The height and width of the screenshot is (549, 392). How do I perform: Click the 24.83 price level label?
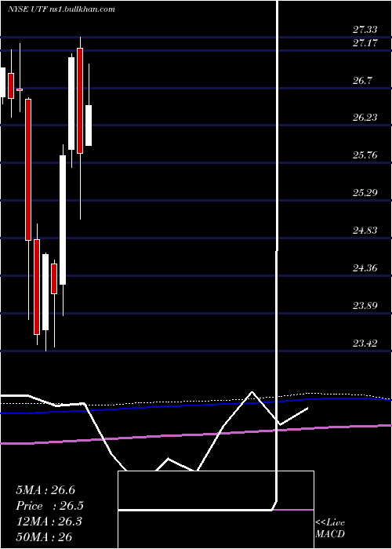point(365,231)
